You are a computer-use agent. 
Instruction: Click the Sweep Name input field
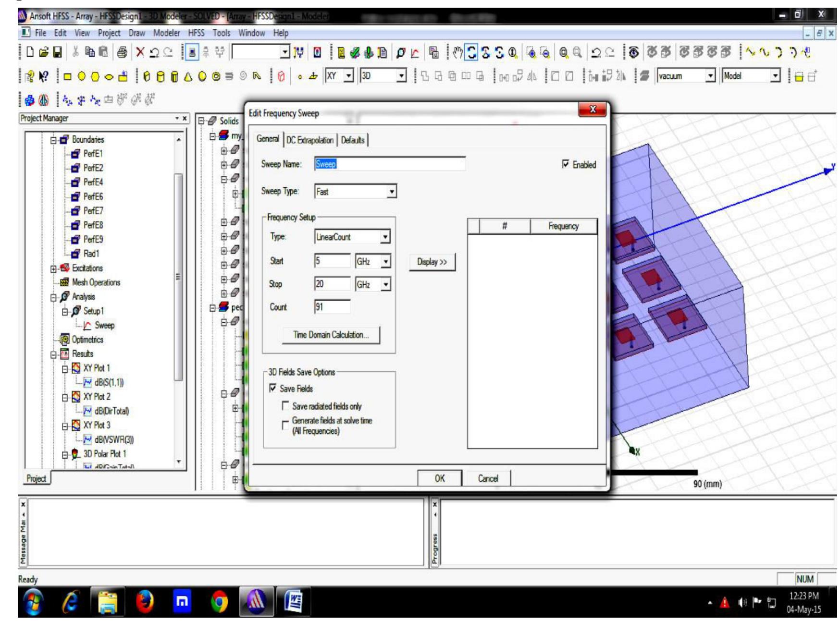point(390,164)
